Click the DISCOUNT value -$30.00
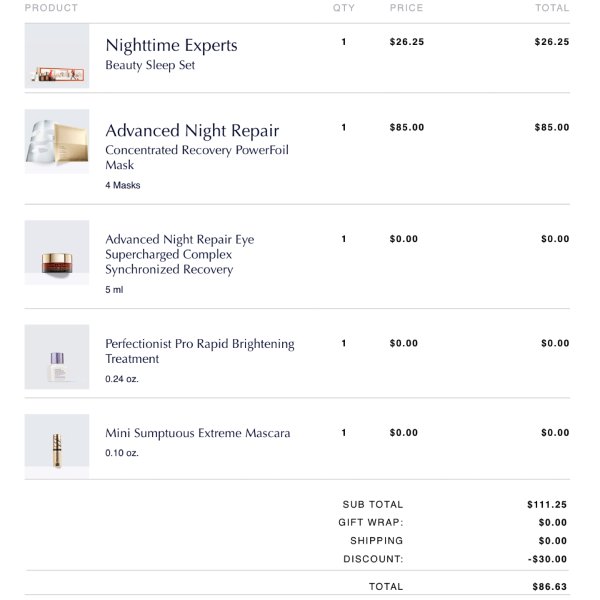The width and height of the screenshot is (600, 600). (548, 559)
